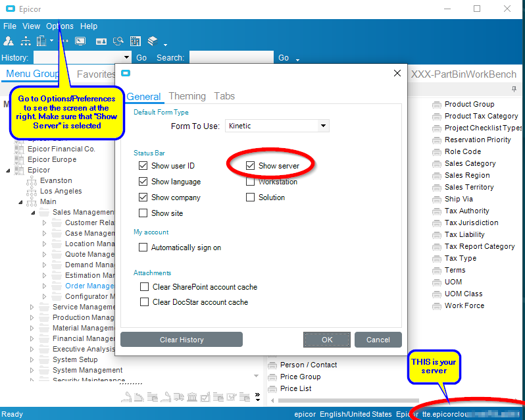Click the Cancel button

pyautogui.click(x=378, y=340)
